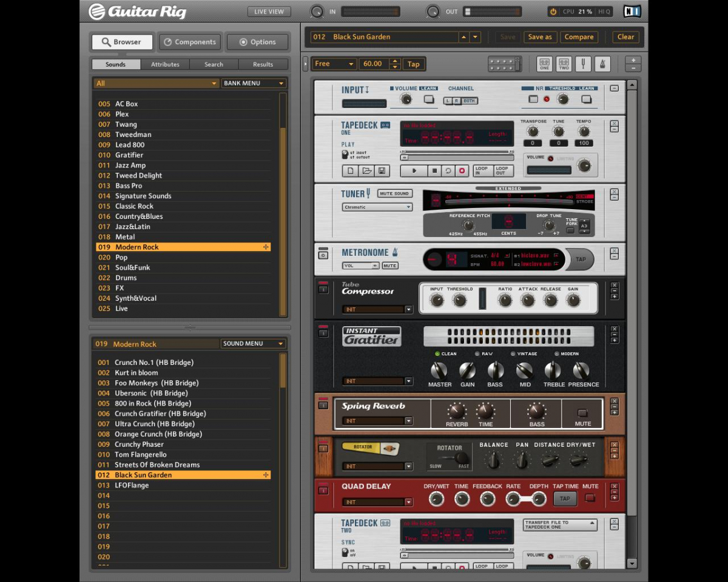Switch to the Components view
Viewport: 728px width, 582px height.
pos(189,42)
